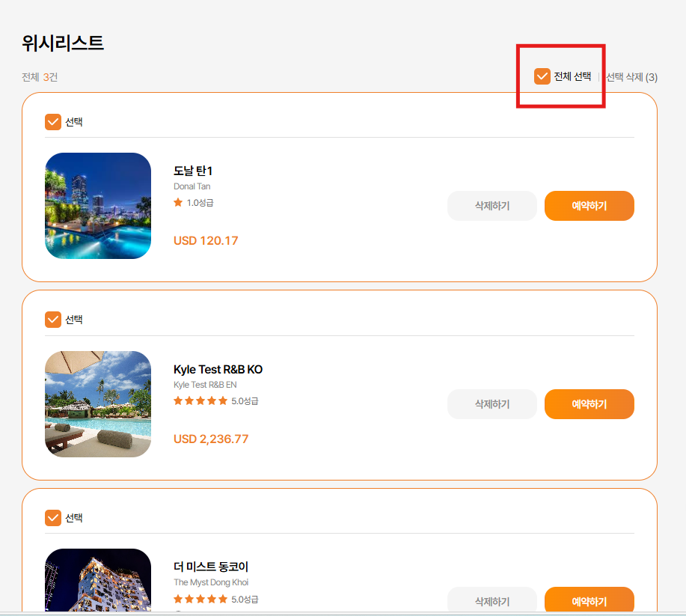Click the five-star rating of Kyle Test R&B
Screen dimensions: 686x616
tap(200, 400)
